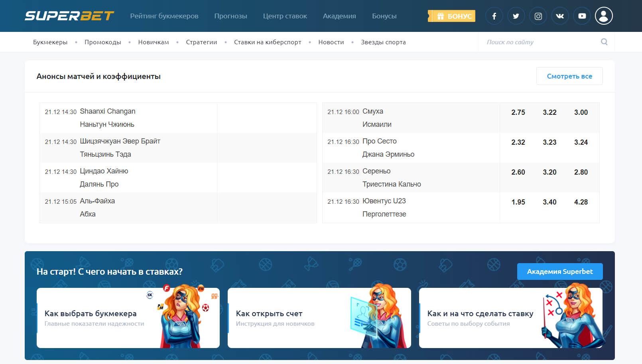Select the Shaanxi Changan match row
The image size is (642, 364).
tap(178, 118)
